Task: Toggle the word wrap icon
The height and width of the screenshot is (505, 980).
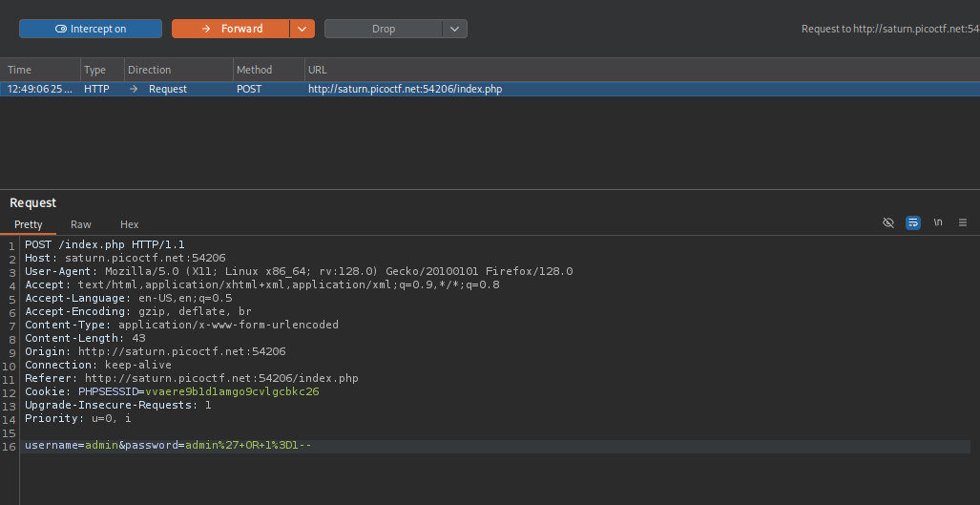Action: (913, 222)
